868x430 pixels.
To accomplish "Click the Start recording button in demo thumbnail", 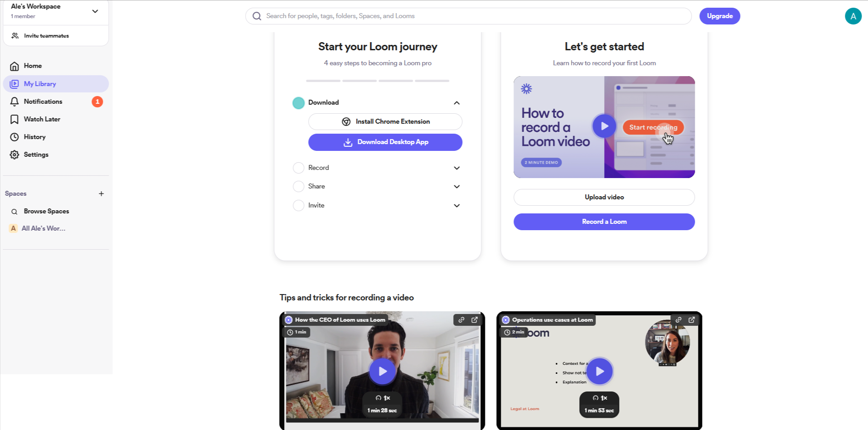I will tap(653, 127).
